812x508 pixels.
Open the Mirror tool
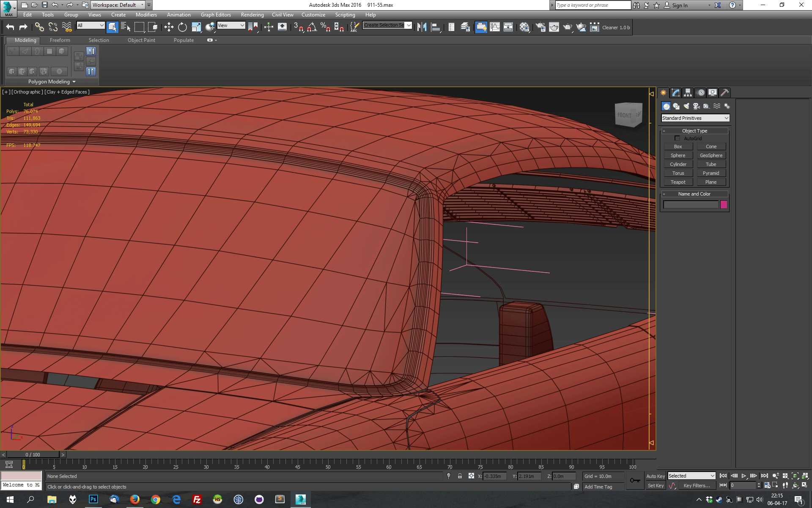[x=422, y=28]
